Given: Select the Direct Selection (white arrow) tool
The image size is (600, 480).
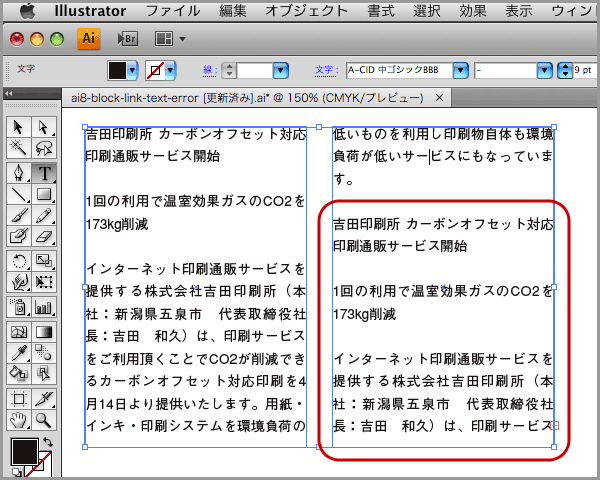Looking at the screenshot, I should click(44, 127).
